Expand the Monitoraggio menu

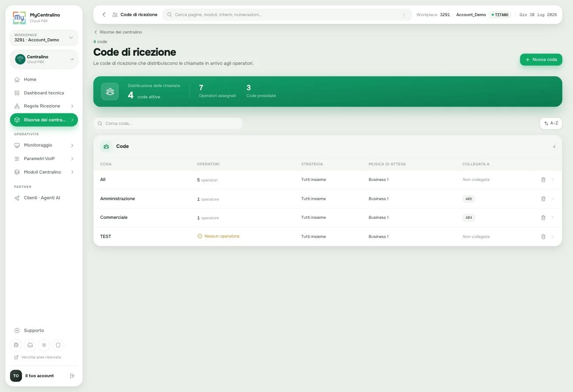(44, 145)
